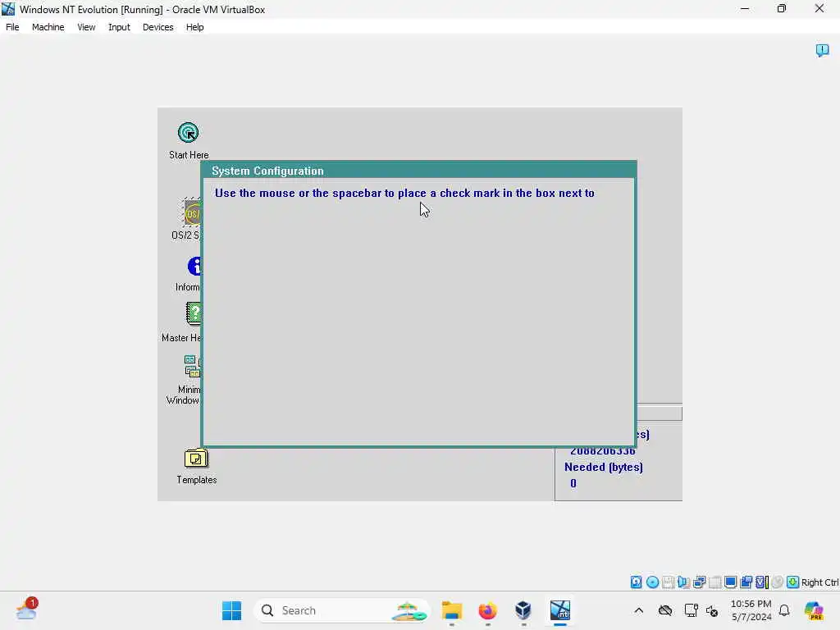Open the Copilot preview icon
Viewport: 840px width, 630px height.
click(814, 610)
